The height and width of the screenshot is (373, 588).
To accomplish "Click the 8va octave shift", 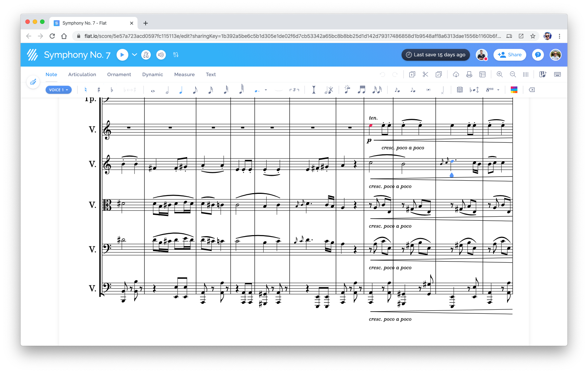I will [490, 90].
